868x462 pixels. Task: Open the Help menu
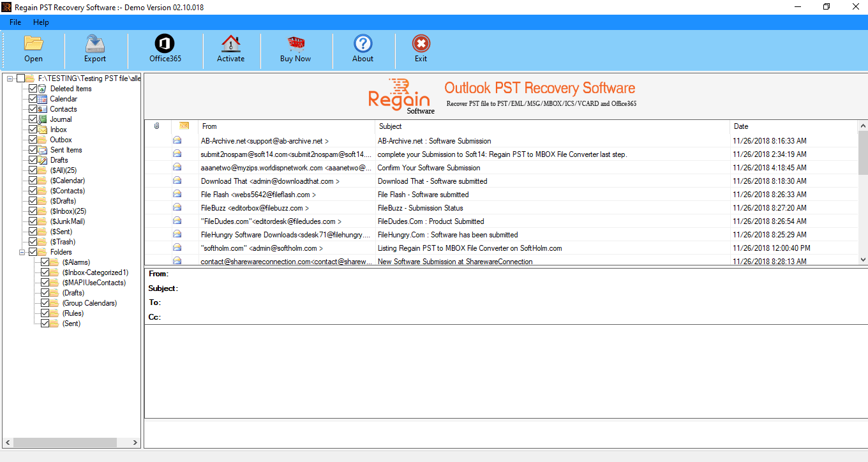41,22
